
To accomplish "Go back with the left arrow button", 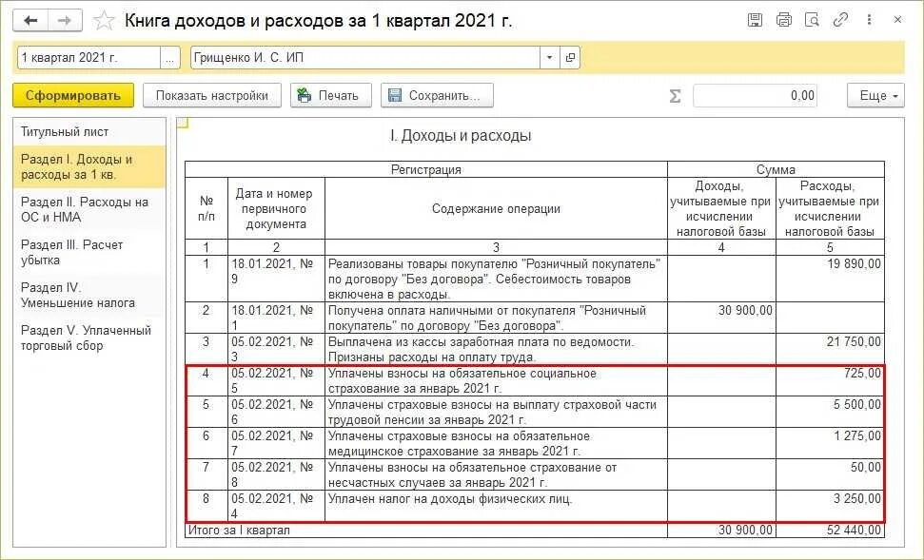I will coord(30,21).
